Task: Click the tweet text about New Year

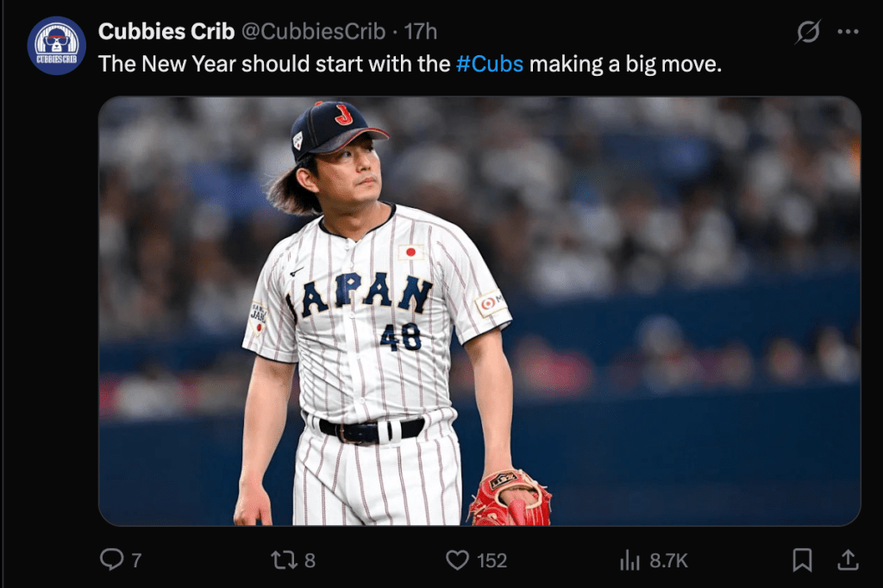Action: tap(276, 64)
